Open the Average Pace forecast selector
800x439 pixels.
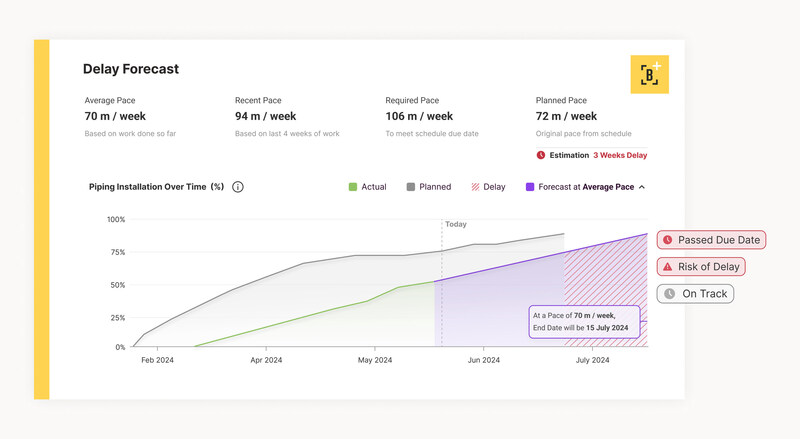point(609,187)
